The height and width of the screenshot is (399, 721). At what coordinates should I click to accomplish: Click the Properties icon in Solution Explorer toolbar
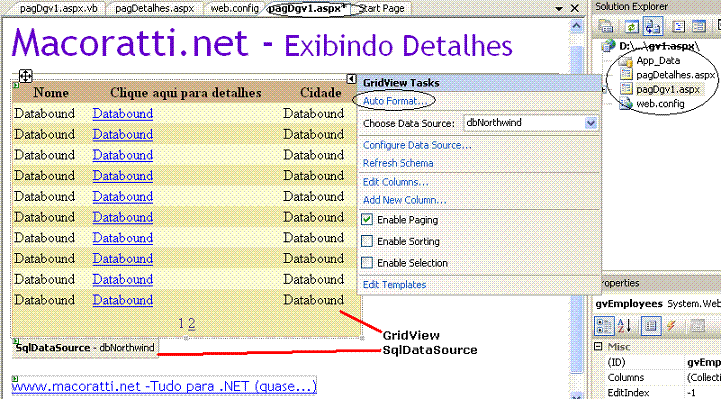606,26
